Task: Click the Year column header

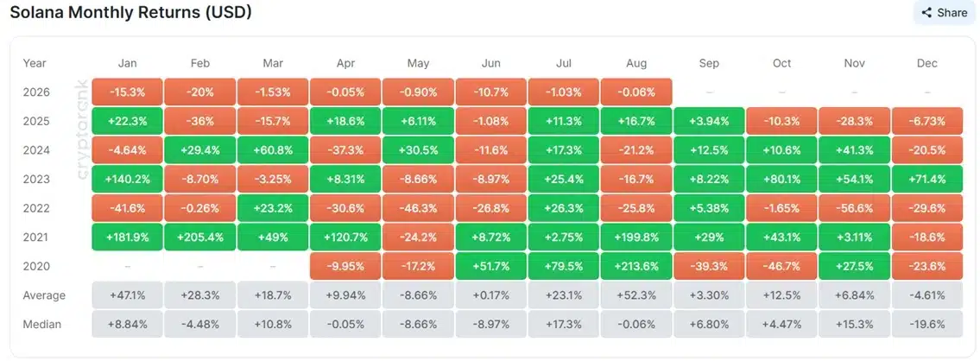Action: [x=35, y=63]
